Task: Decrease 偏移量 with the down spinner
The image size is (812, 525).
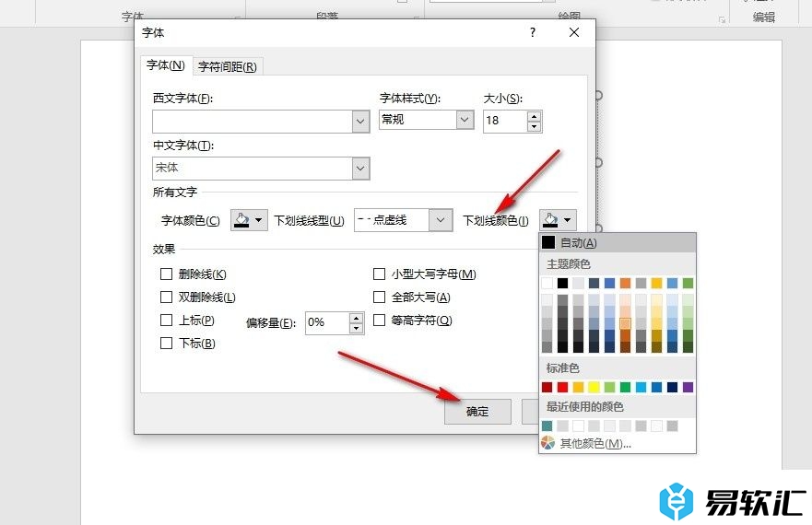Action: click(356, 328)
